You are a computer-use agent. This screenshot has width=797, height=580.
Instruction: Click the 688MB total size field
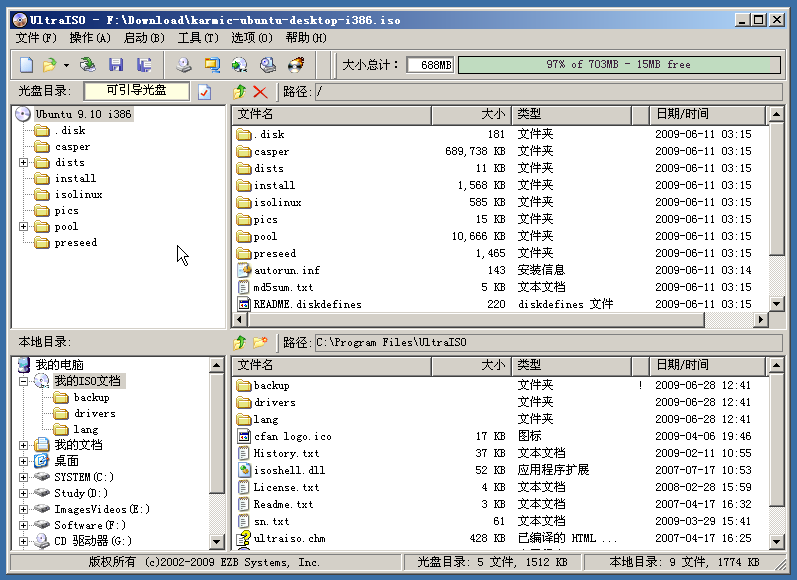coord(430,65)
